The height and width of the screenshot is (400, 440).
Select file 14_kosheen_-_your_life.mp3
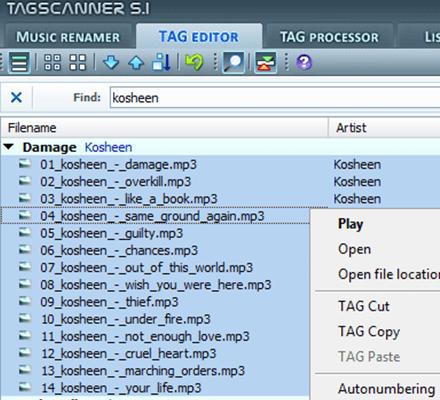click(x=121, y=388)
